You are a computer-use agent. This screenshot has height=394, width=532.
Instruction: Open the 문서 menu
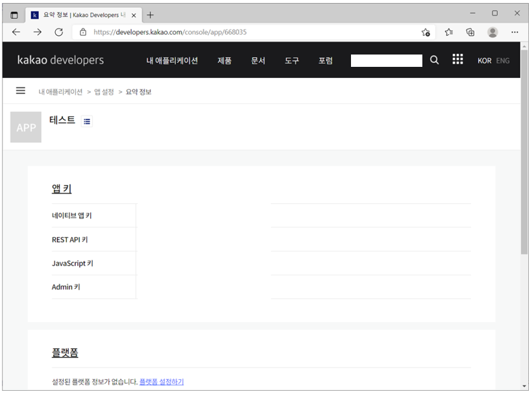258,61
